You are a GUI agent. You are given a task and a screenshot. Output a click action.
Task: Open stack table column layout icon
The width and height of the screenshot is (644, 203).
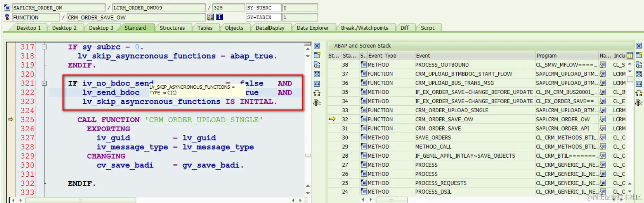[x=630, y=55]
